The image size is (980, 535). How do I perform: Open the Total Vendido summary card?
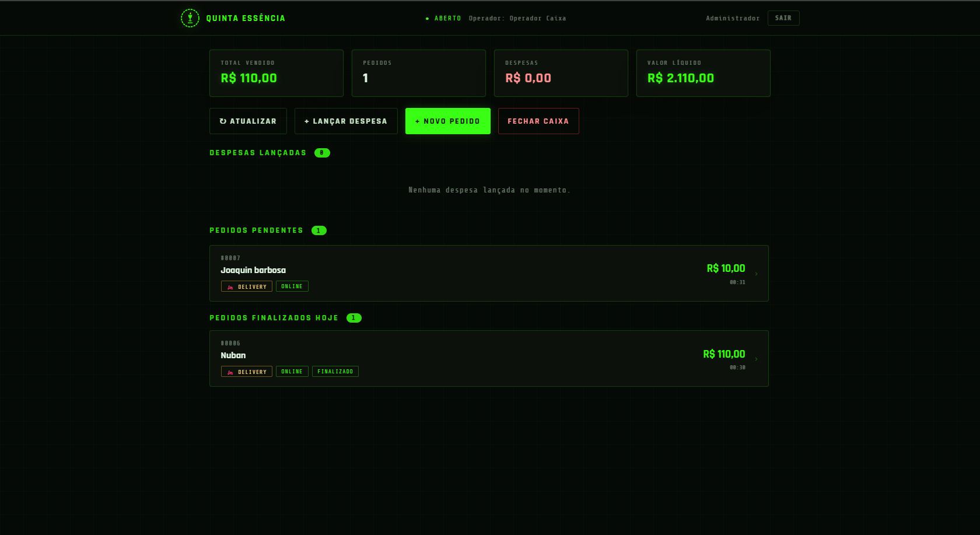click(276, 73)
